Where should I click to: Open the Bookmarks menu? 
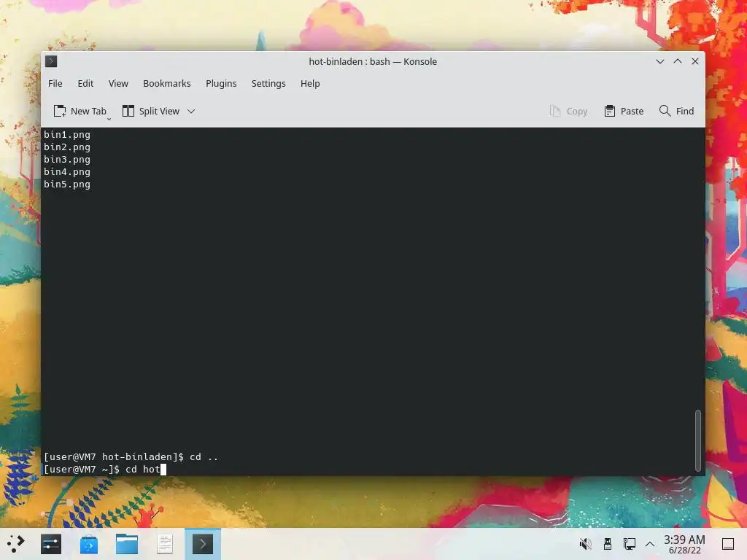(167, 83)
